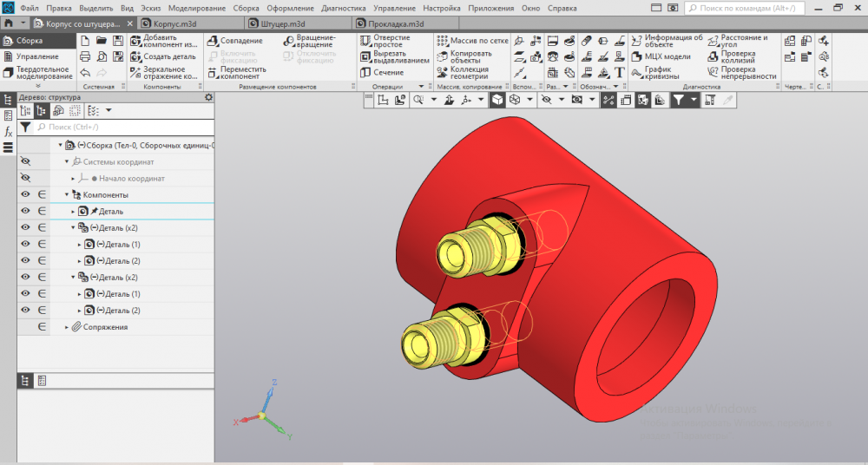868x465 pixels.
Task: Click the Массив по сетке pattern tool
Action: tap(471, 41)
